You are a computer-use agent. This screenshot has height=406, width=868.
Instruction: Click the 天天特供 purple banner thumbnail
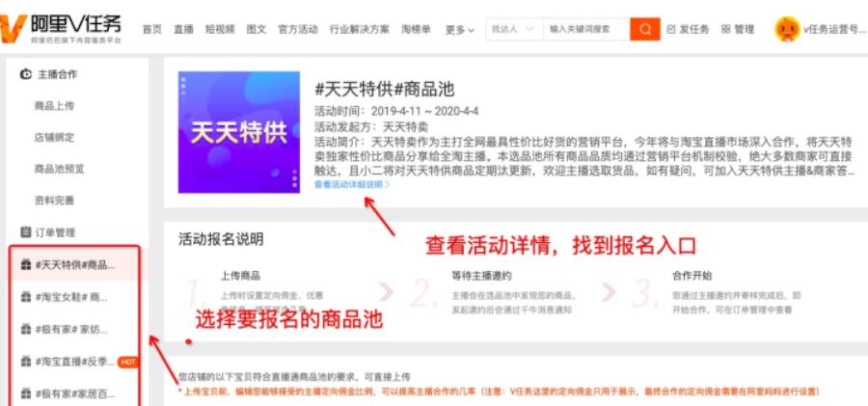pos(238,132)
